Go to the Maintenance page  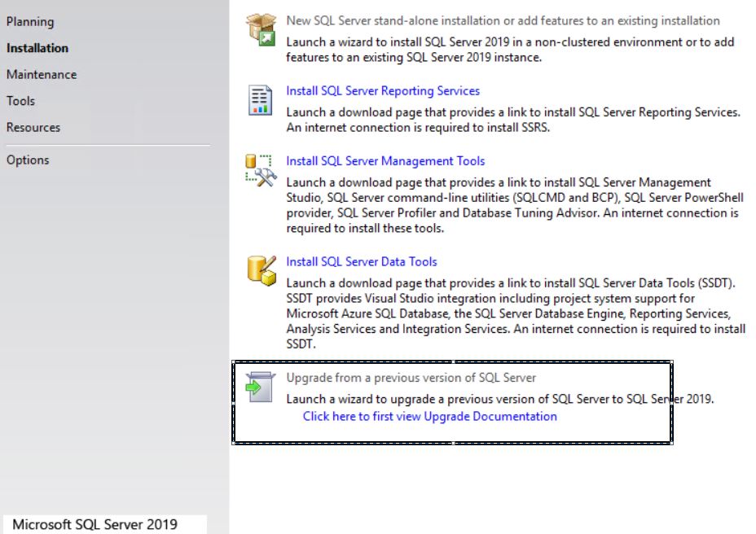[x=42, y=74]
